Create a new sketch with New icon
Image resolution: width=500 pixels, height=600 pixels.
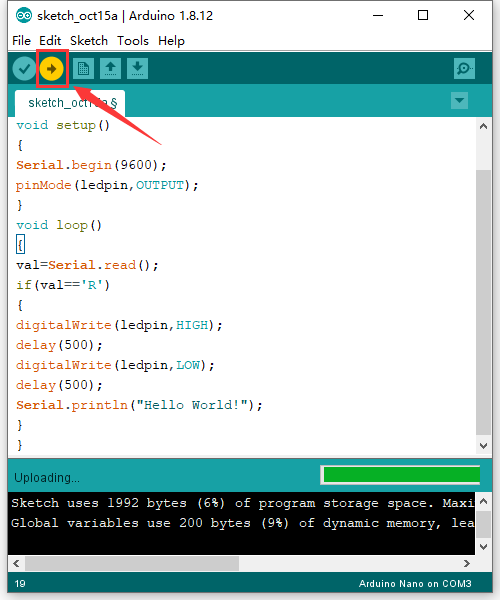click(x=83, y=68)
